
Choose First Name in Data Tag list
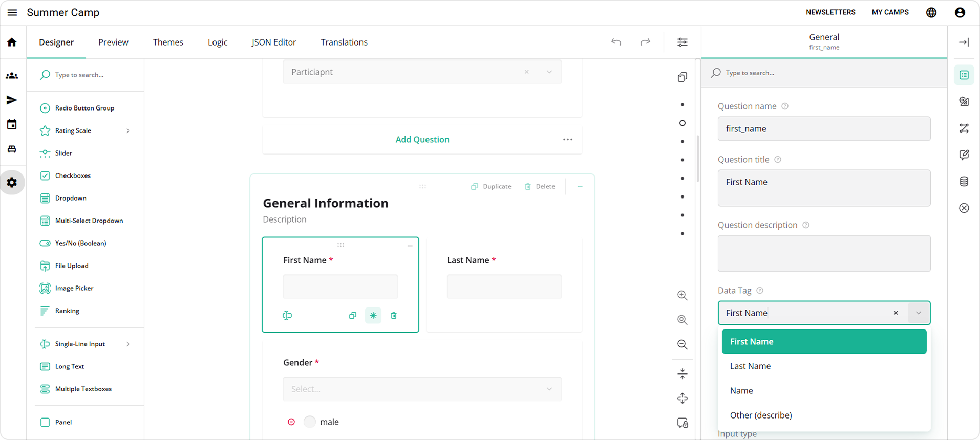pyautogui.click(x=824, y=342)
